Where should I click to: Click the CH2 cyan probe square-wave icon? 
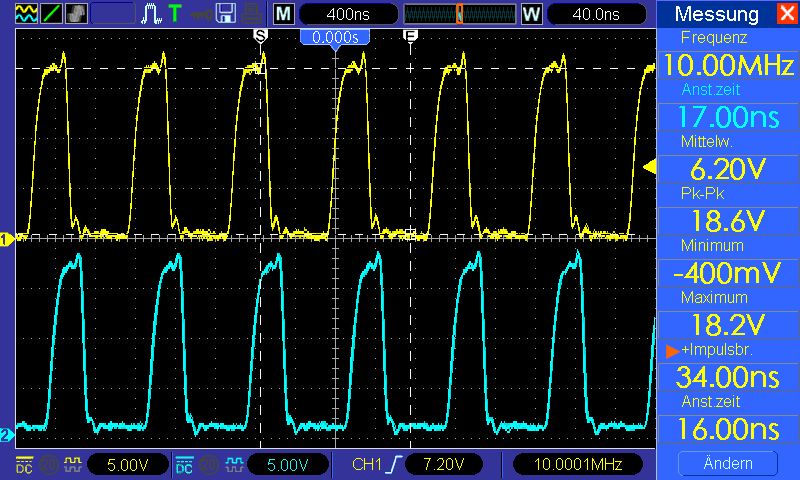click(233, 464)
